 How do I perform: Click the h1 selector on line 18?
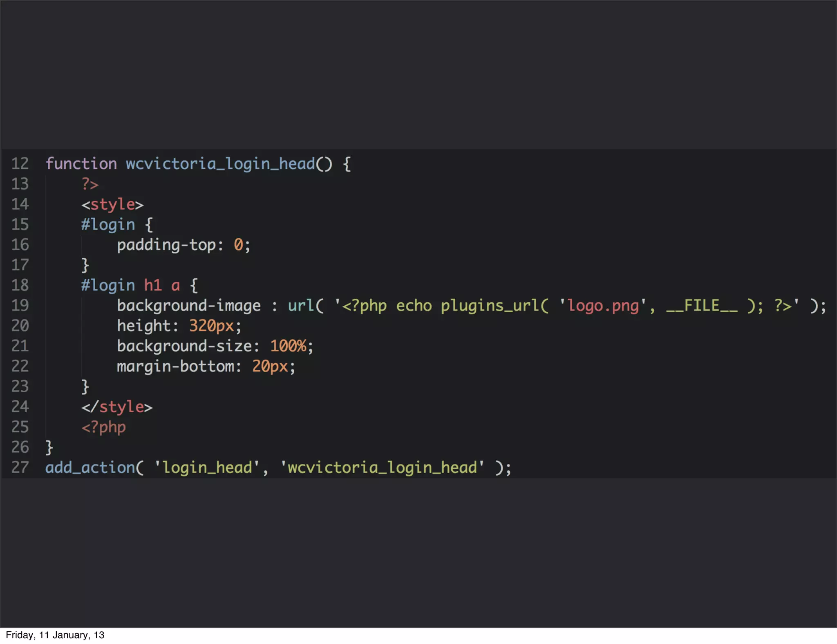pos(153,285)
